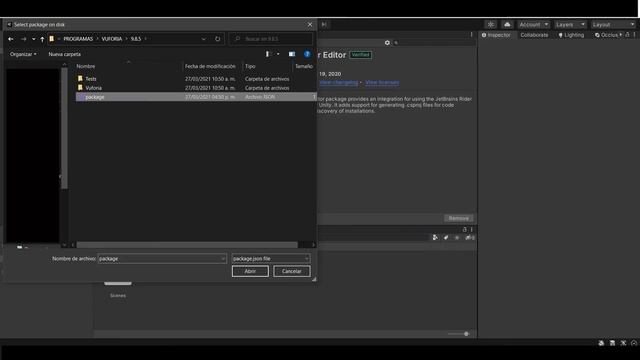Click Unity step forward playback button
640x360 pixels.
[x=324, y=24]
